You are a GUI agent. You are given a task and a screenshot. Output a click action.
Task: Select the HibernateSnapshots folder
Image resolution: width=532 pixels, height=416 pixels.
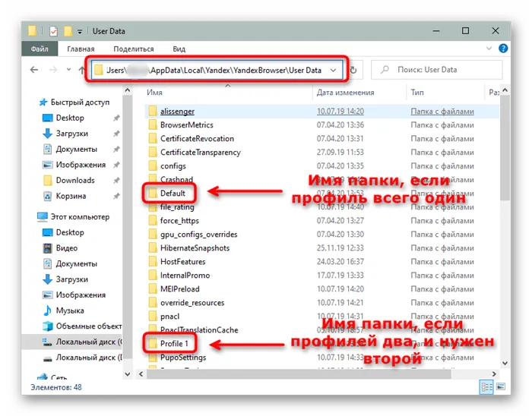coord(195,248)
